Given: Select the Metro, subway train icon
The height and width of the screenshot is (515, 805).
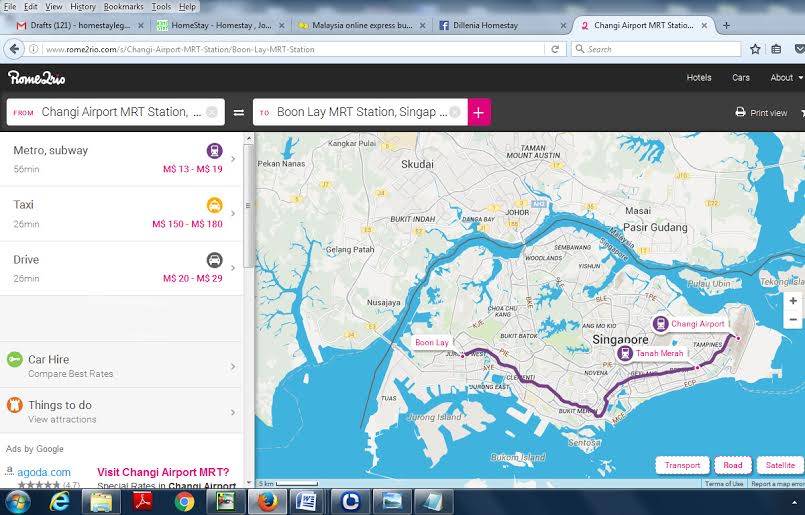Looking at the screenshot, I should (x=215, y=150).
